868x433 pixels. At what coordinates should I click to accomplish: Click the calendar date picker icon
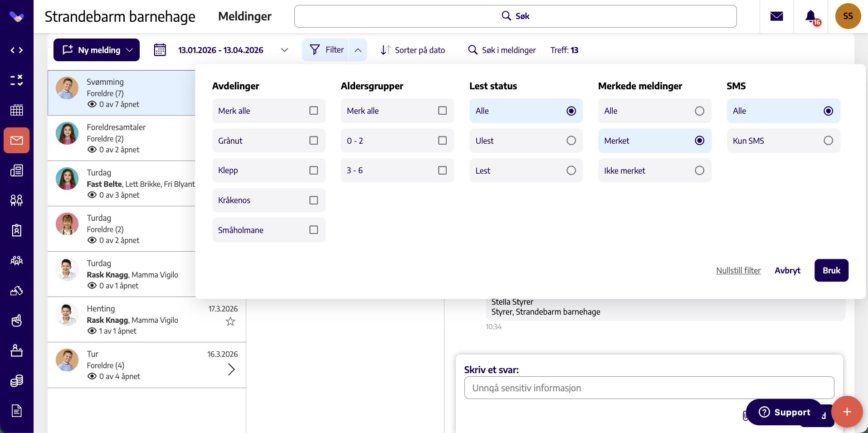pos(160,50)
